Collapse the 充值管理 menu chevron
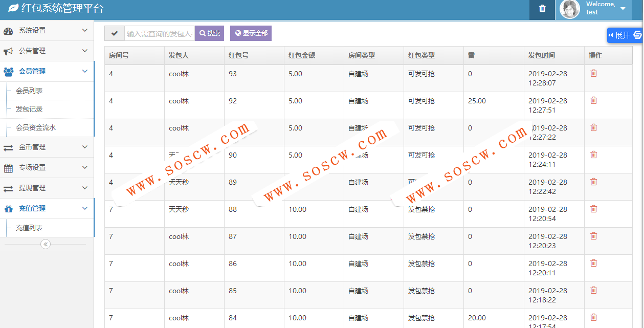This screenshot has width=644, height=328. point(85,209)
